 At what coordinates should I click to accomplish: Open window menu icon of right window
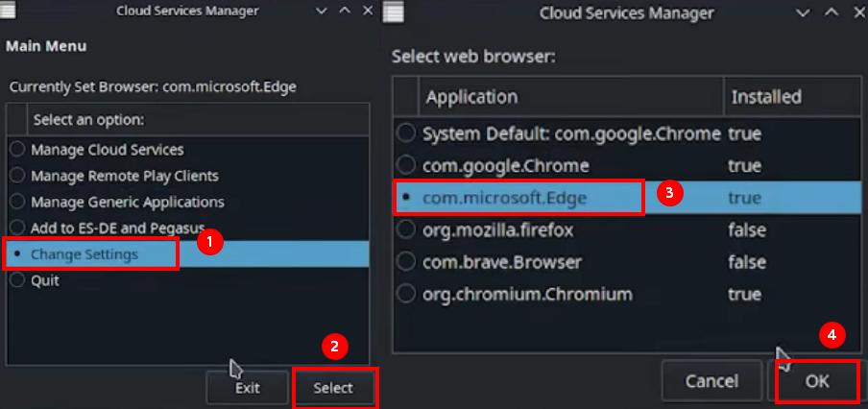(394, 12)
